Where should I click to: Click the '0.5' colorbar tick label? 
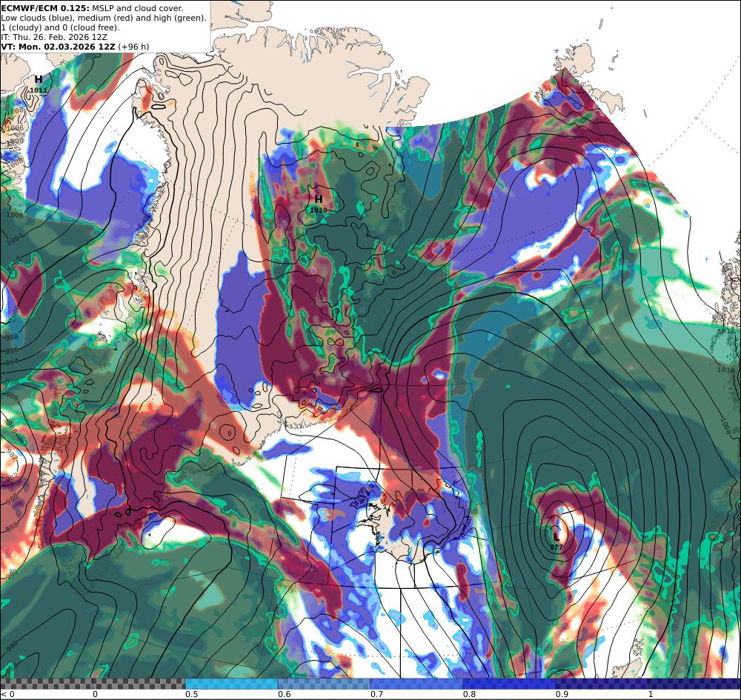click(191, 694)
